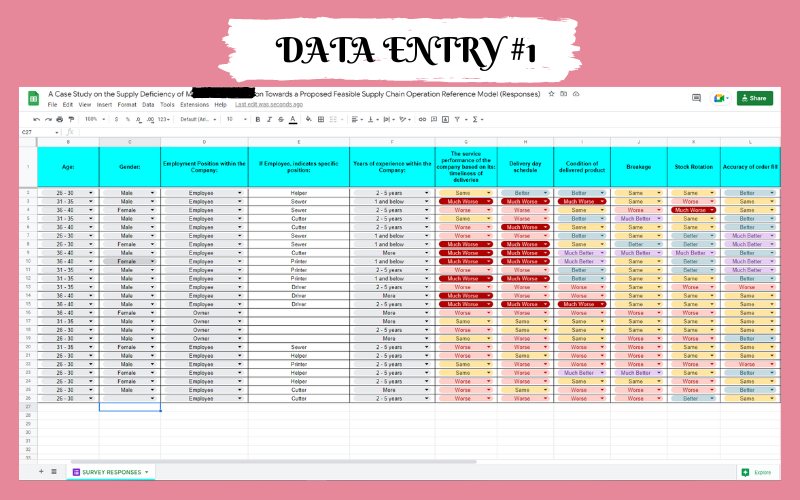800x500 pixels.
Task: Click the decrease decimal places icon
Action: click(x=139, y=119)
